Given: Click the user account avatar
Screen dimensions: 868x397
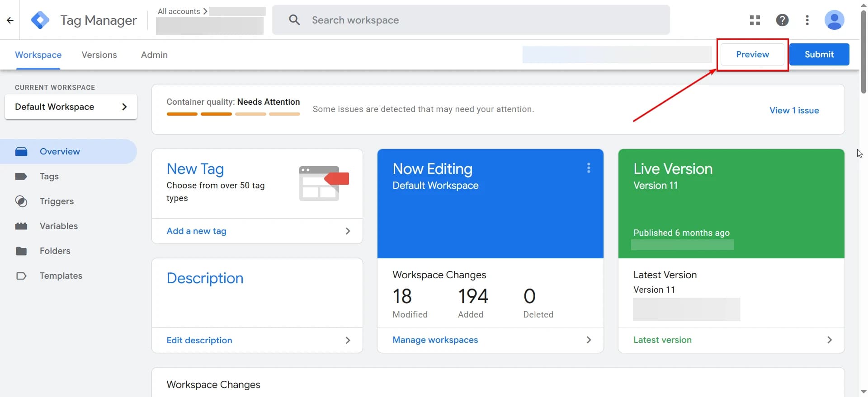Looking at the screenshot, I should [834, 20].
